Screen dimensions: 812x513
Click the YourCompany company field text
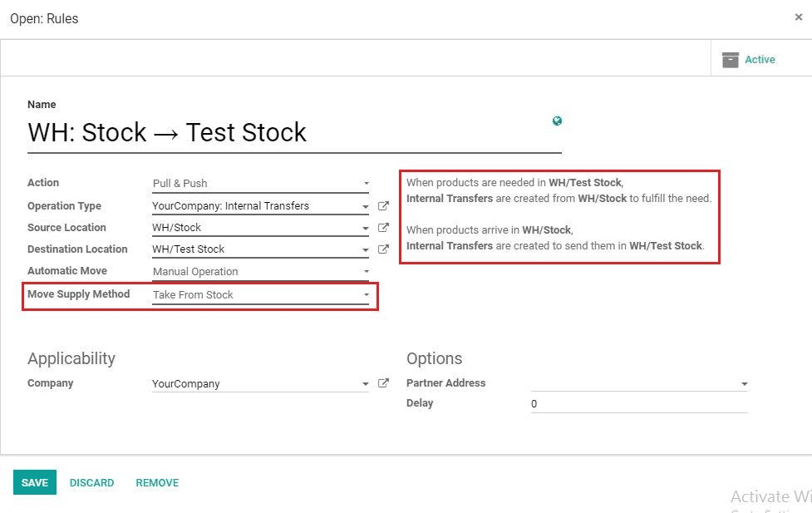[186, 384]
